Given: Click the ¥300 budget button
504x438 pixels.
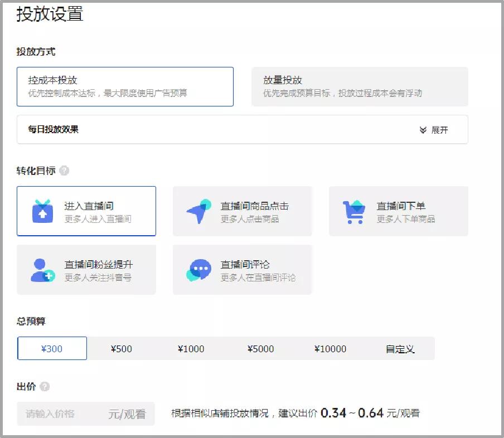Looking at the screenshot, I should (x=52, y=348).
